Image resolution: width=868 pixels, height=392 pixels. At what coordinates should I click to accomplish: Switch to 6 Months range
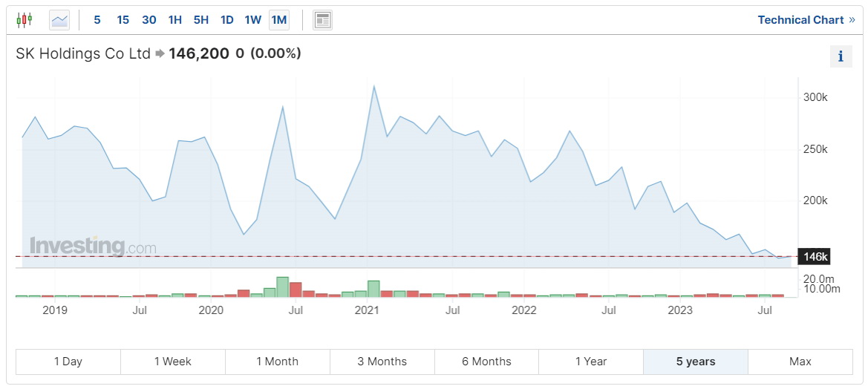pyautogui.click(x=486, y=362)
